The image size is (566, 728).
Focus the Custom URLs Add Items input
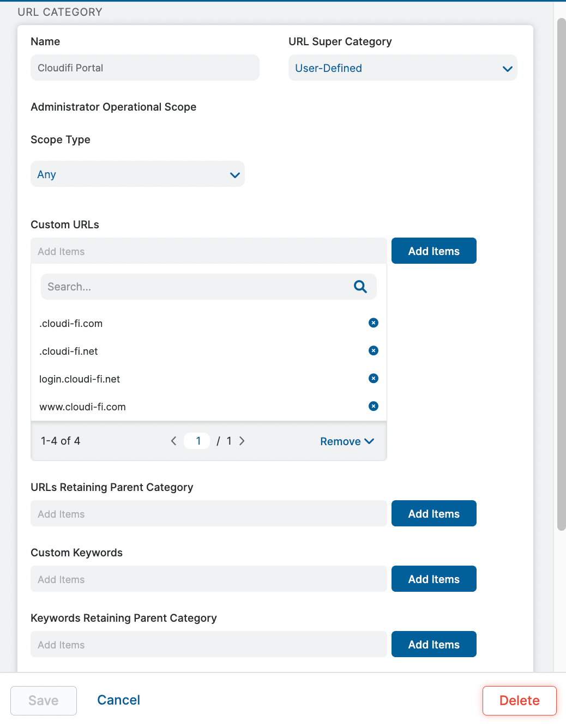[209, 251]
